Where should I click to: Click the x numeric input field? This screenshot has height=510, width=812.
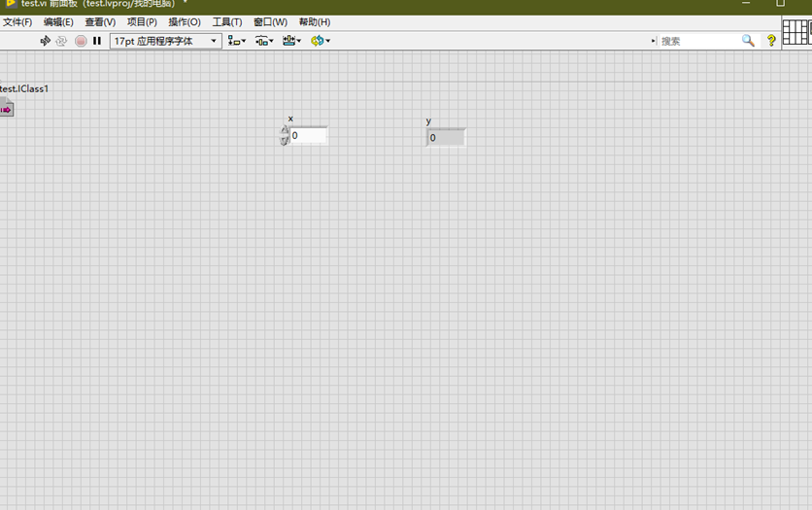pyautogui.click(x=308, y=135)
